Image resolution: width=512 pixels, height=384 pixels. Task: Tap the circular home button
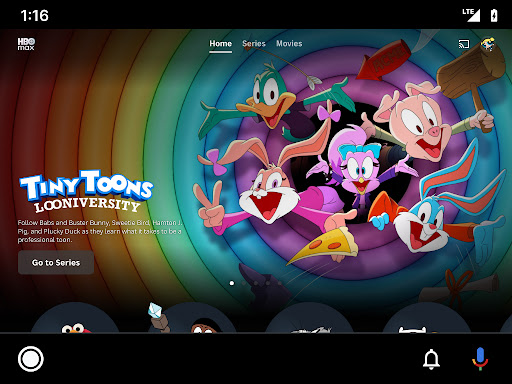point(31,359)
